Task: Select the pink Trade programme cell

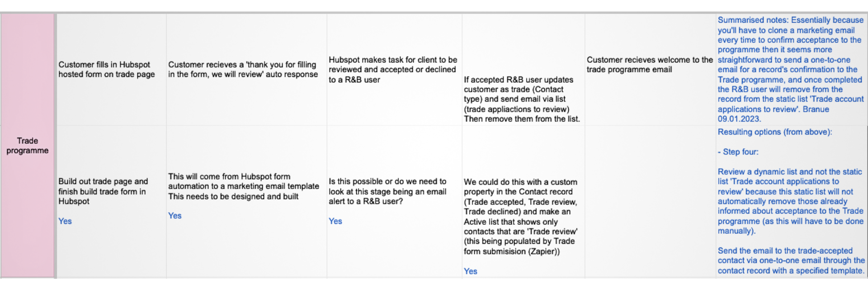Action: 27,146
